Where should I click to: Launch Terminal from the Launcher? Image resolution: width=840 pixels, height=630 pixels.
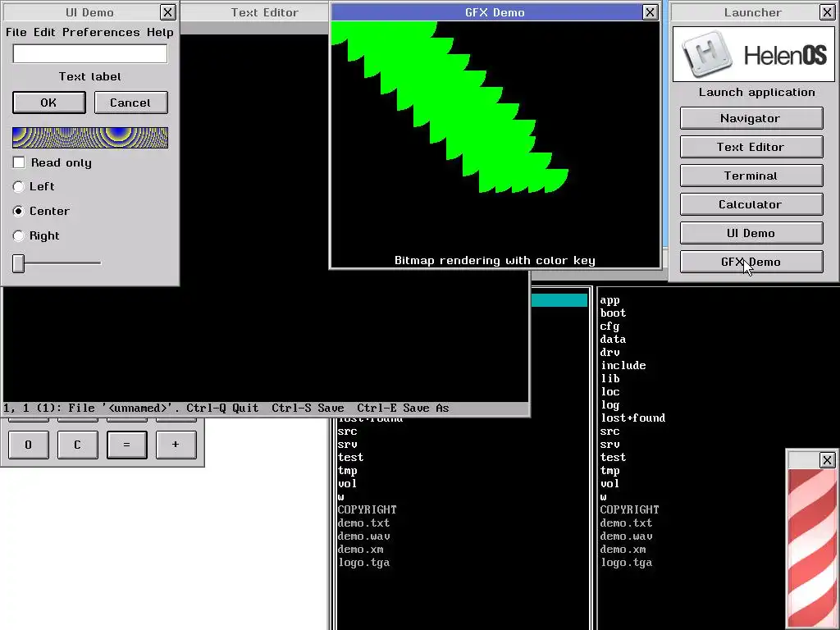tap(751, 176)
